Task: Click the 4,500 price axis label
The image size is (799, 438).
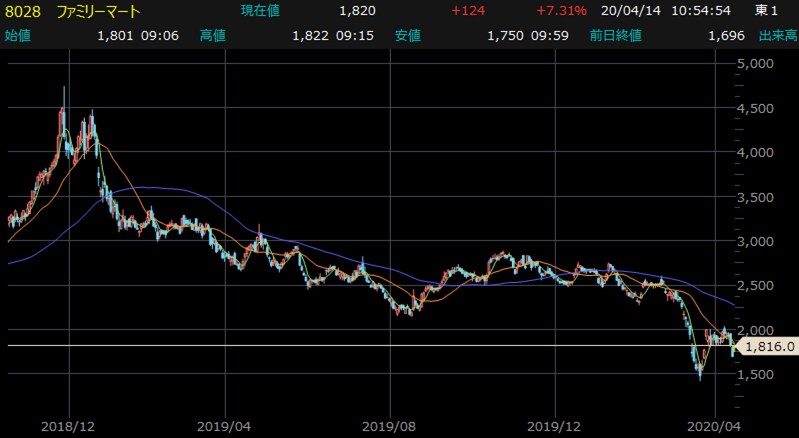Action: click(x=755, y=108)
